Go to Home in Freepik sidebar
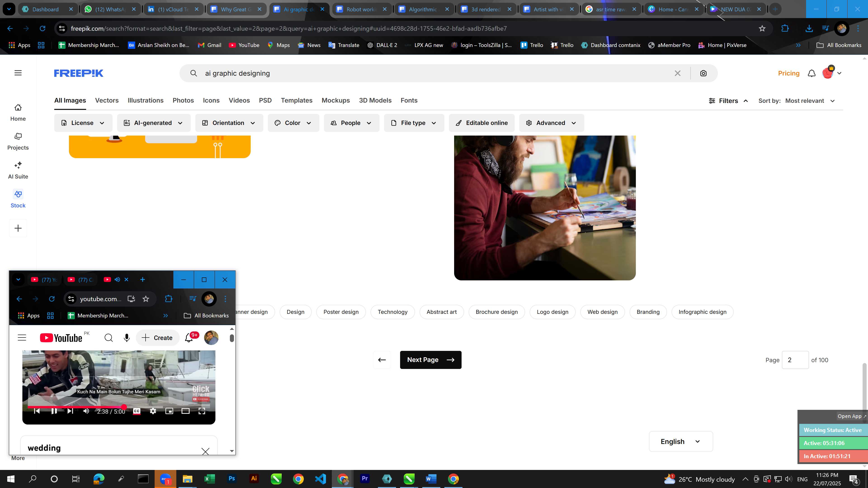 coord(18,113)
